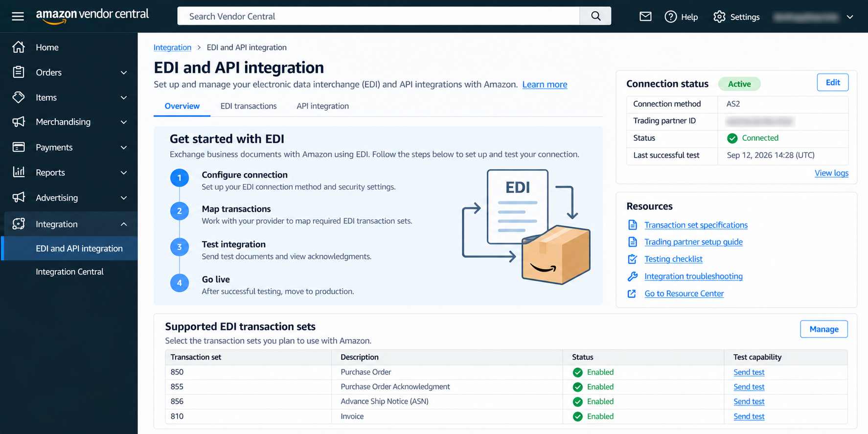
Task: Open the account dropdown arrow
Action: pyautogui.click(x=850, y=17)
